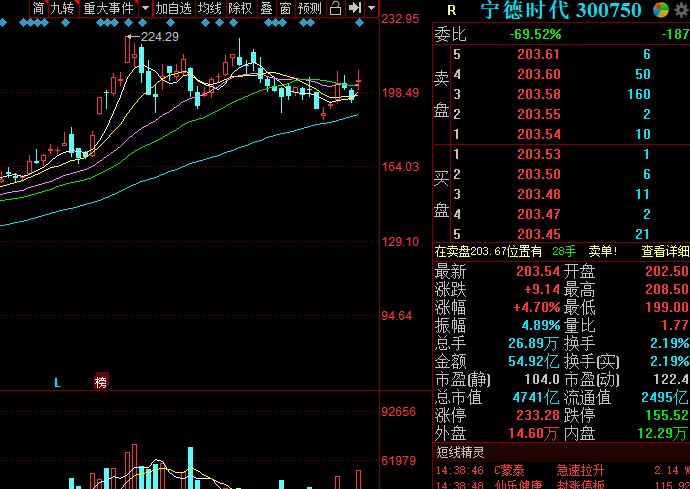The image size is (690, 489).
Task: Select sell level 4 price 203.60
Action: coord(539,74)
